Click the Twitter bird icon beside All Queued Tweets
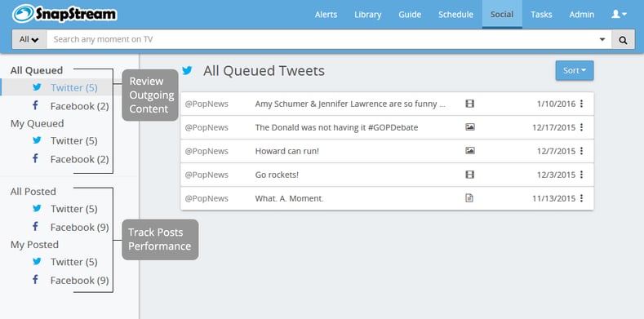Screen dimensions: 644x319 [187, 71]
